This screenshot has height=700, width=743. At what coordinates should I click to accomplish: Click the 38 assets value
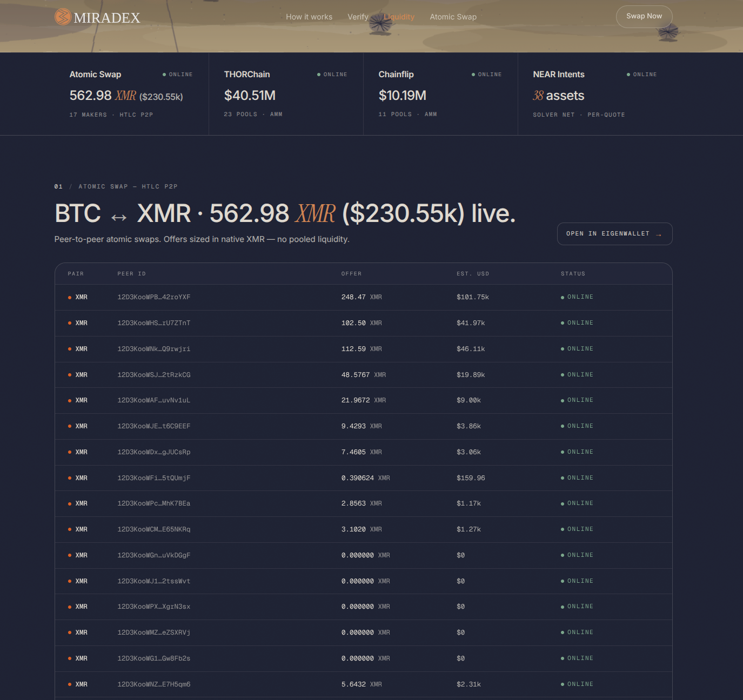point(559,96)
